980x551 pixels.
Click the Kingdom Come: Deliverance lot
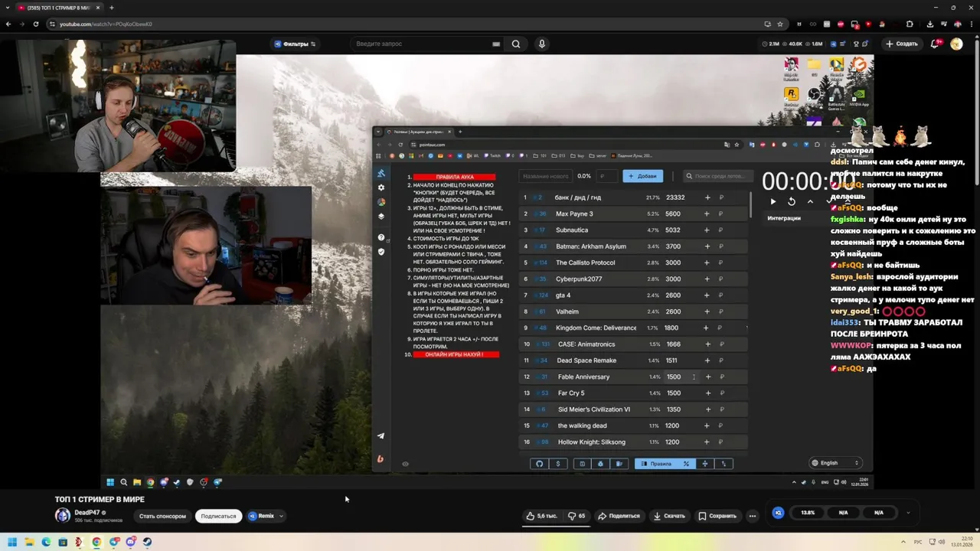(x=634, y=328)
